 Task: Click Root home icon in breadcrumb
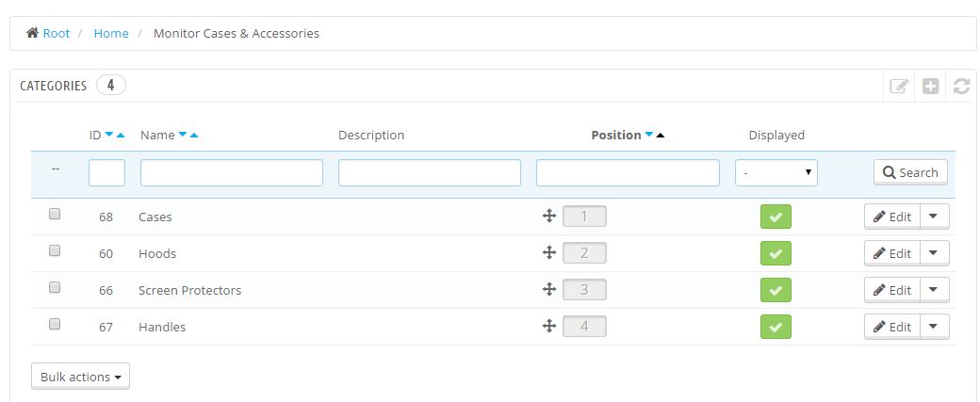pyautogui.click(x=33, y=33)
